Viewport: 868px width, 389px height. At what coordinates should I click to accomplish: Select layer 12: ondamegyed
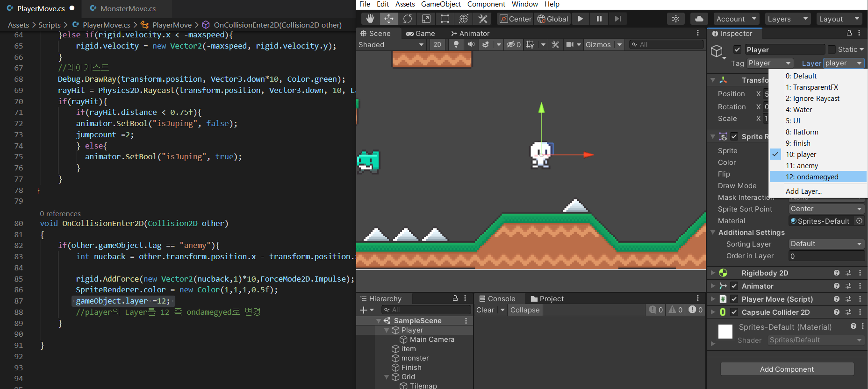818,177
